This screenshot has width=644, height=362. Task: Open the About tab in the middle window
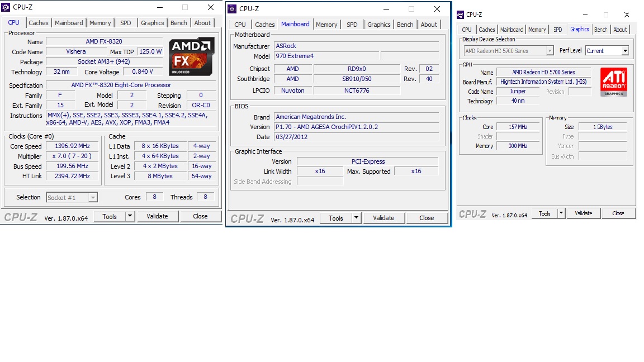(429, 25)
